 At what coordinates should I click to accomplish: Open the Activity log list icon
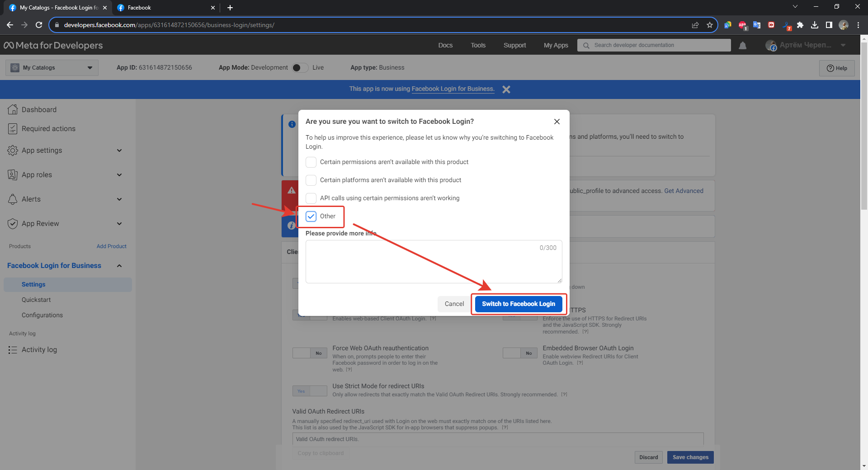tap(13, 350)
